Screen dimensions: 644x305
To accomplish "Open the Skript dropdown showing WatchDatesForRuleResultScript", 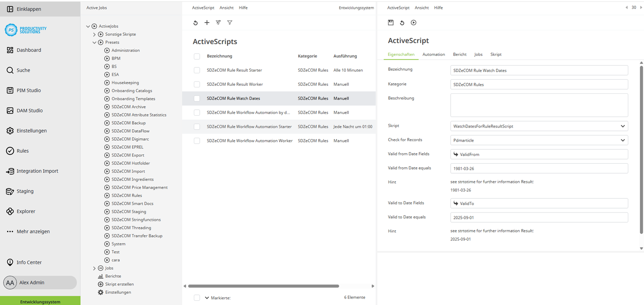I will pyautogui.click(x=539, y=126).
